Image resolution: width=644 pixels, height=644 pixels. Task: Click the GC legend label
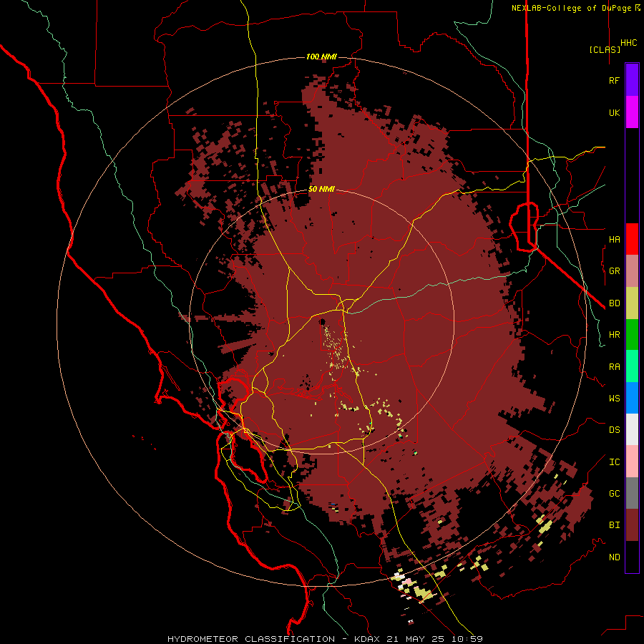[x=614, y=493]
